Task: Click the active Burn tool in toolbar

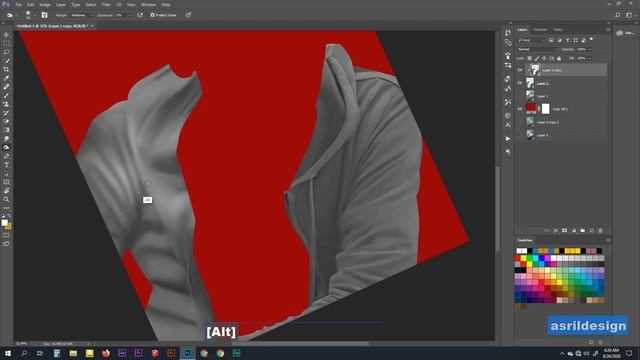Action: 6,147
